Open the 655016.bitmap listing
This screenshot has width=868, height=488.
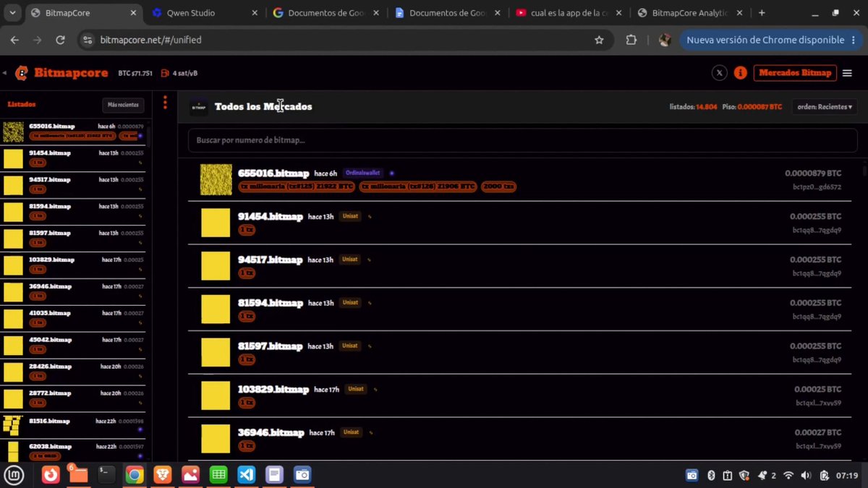(x=521, y=179)
